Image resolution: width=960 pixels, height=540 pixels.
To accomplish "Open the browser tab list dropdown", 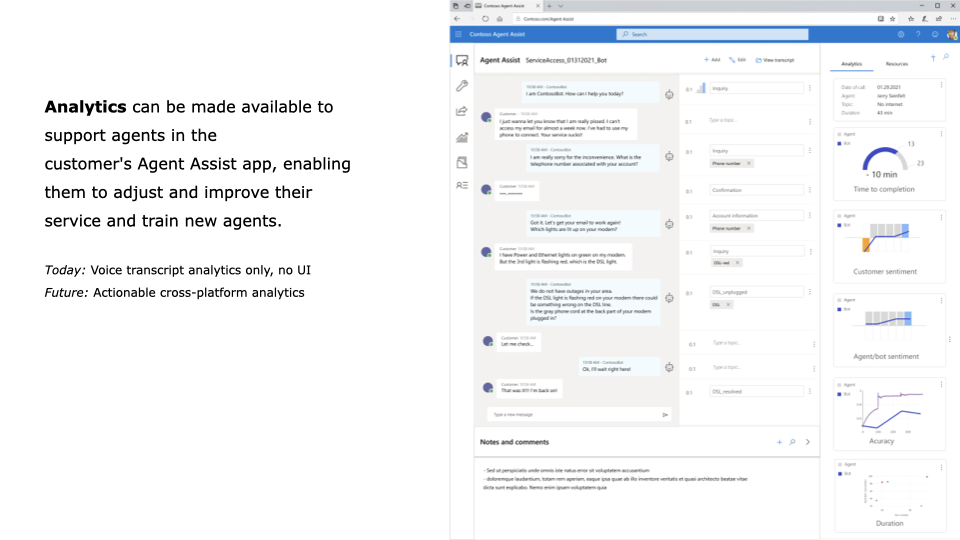I will [x=560, y=6].
